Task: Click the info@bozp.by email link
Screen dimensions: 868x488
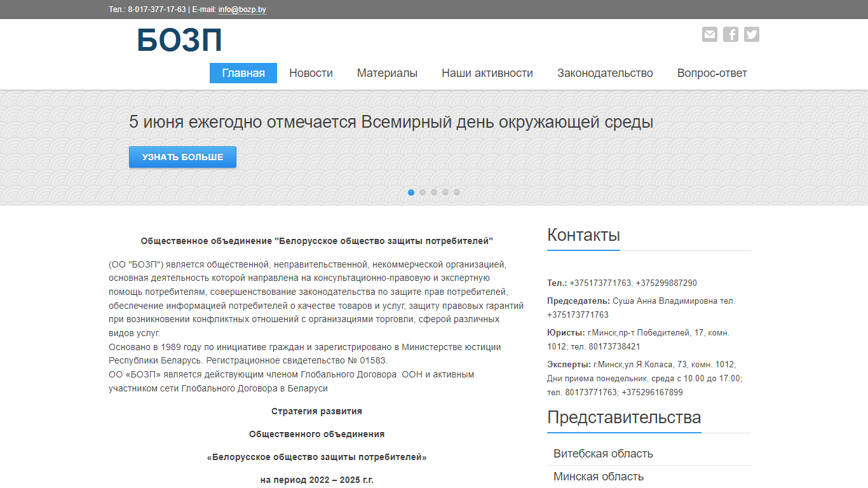Action: coord(242,10)
